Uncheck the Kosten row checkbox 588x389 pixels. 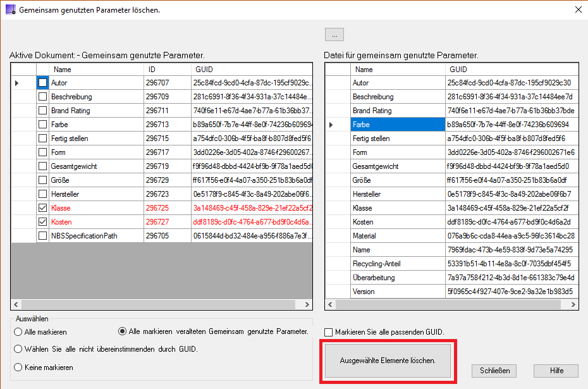coord(43,221)
